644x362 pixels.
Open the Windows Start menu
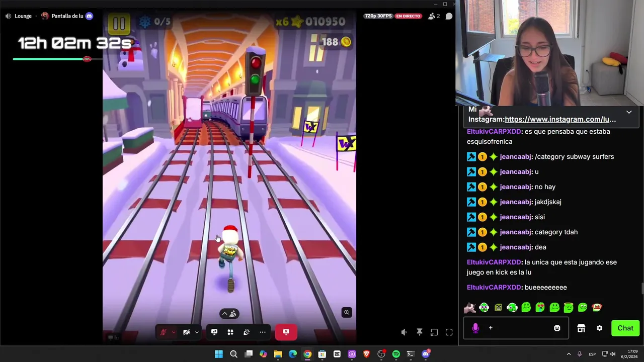pos(219,354)
